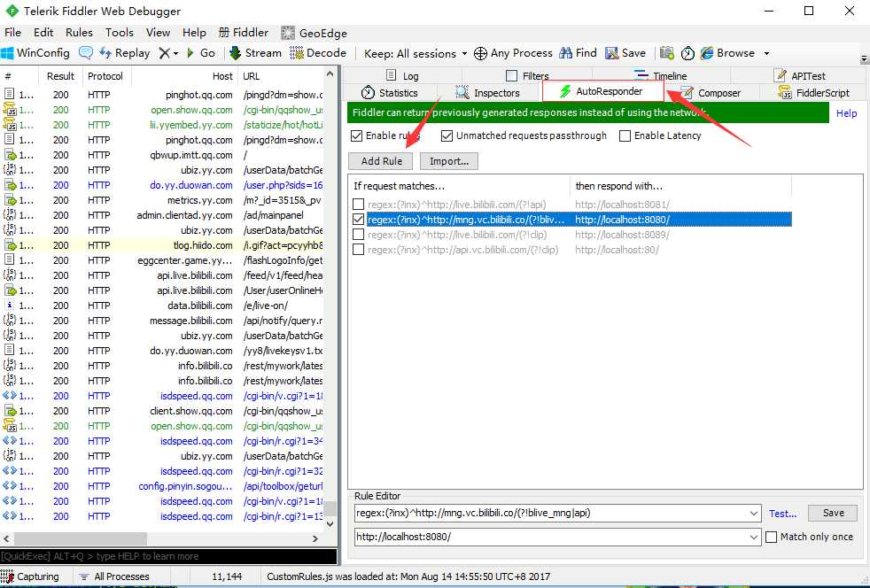Click the Go resume button
This screenshot has width=870, height=588.
pos(201,53)
